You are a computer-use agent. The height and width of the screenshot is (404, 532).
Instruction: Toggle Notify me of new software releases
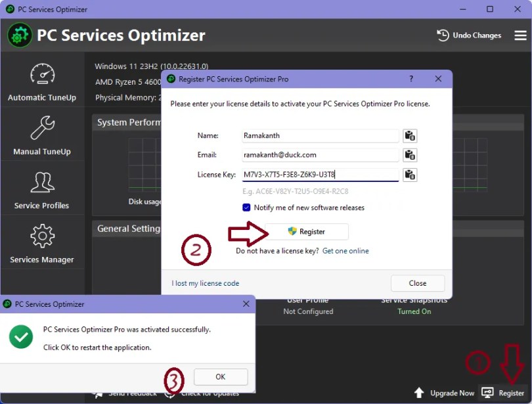246,208
